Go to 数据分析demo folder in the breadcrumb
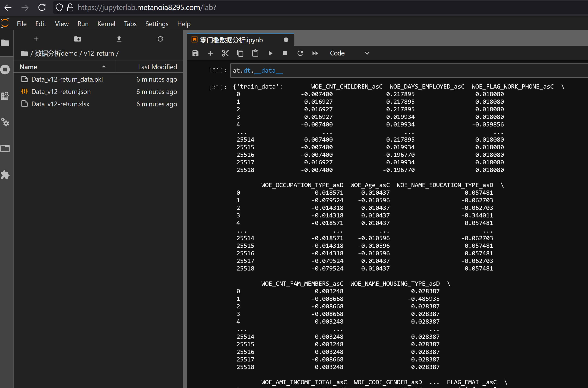Image resolution: width=588 pixels, height=388 pixels. click(x=56, y=53)
